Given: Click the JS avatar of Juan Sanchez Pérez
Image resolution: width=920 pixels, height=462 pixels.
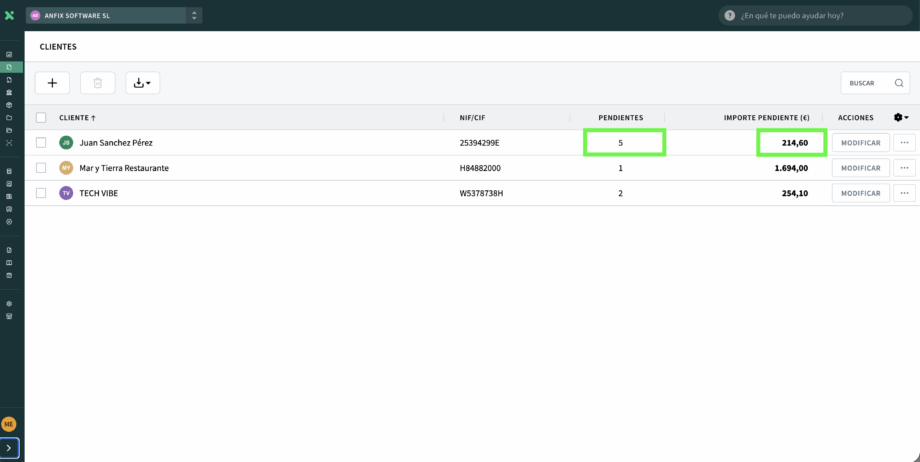Looking at the screenshot, I should click(x=66, y=143).
